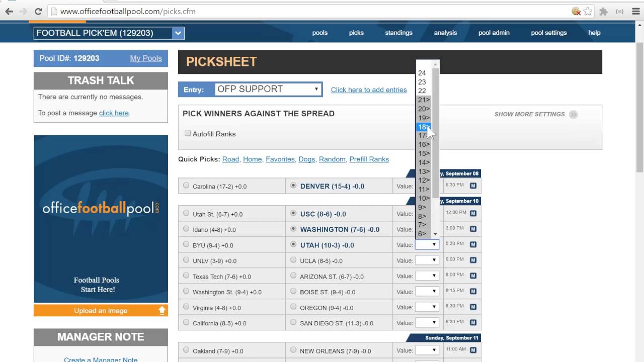Open the pool admin menu
The height and width of the screenshot is (362, 644).
pyautogui.click(x=494, y=33)
